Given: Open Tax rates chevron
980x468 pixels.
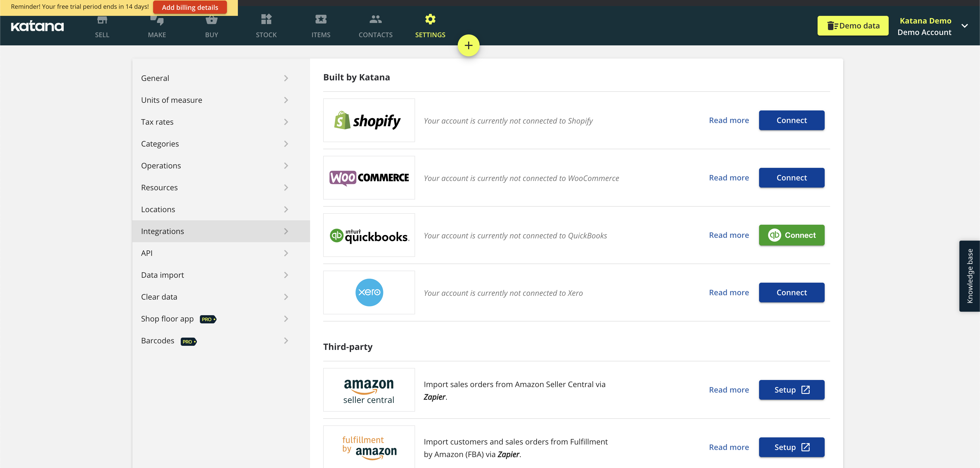Looking at the screenshot, I should pos(286,122).
